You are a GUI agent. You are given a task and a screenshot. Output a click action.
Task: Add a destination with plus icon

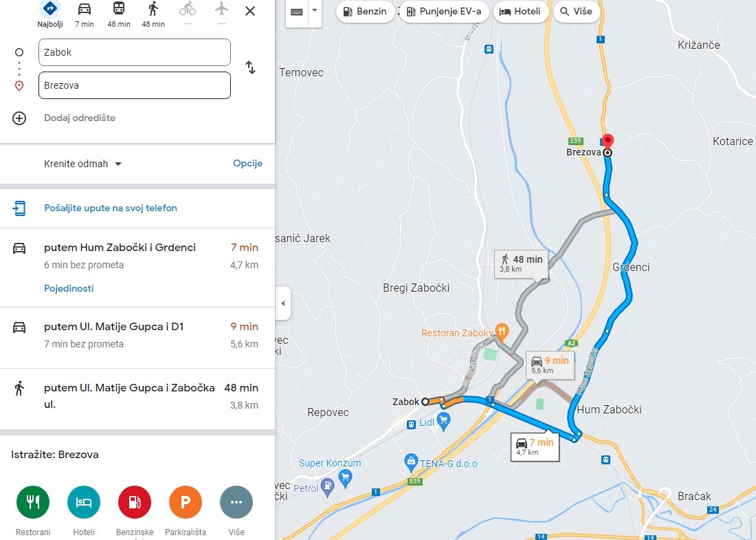(x=19, y=118)
